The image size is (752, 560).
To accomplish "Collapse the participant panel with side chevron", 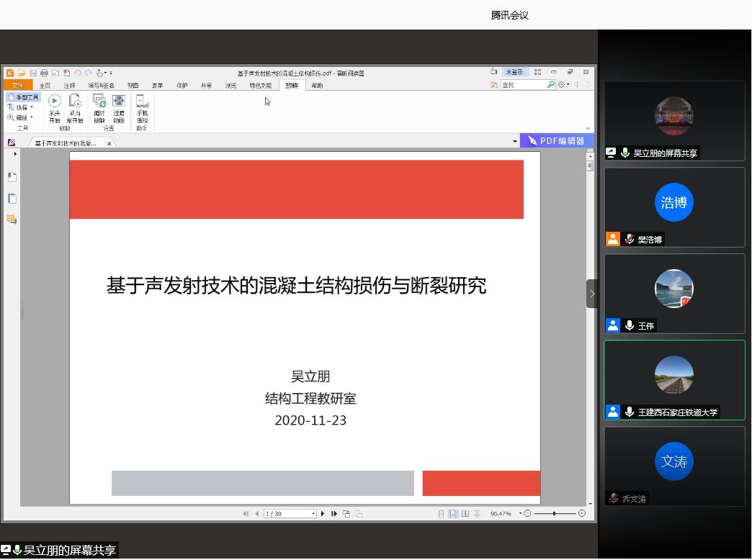I will (x=592, y=294).
